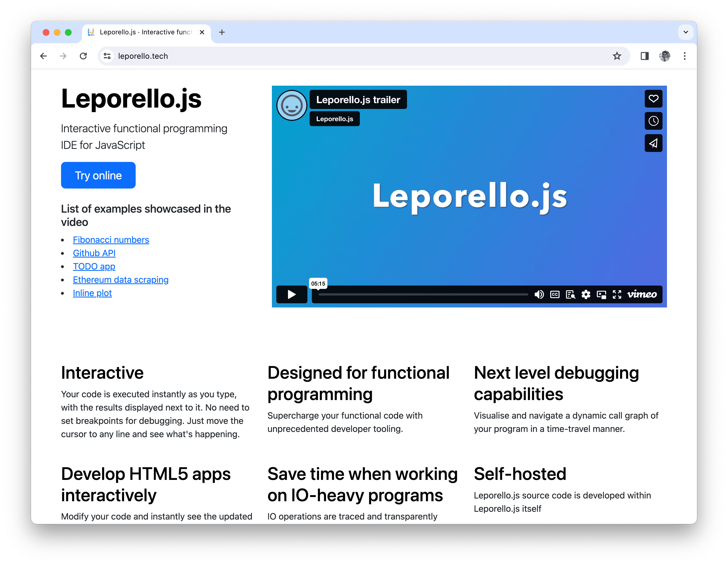Open Vimeo via the player logo
This screenshot has width=728, height=565.
pos(642,294)
